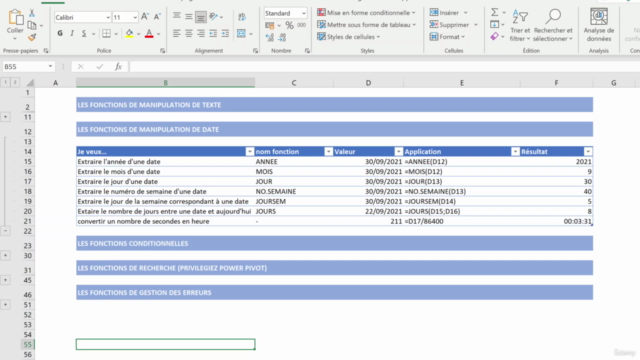Image resolution: width=640 pixels, height=360 pixels.
Task: Open the 'Résultat' column filter
Action: click(588, 151)
